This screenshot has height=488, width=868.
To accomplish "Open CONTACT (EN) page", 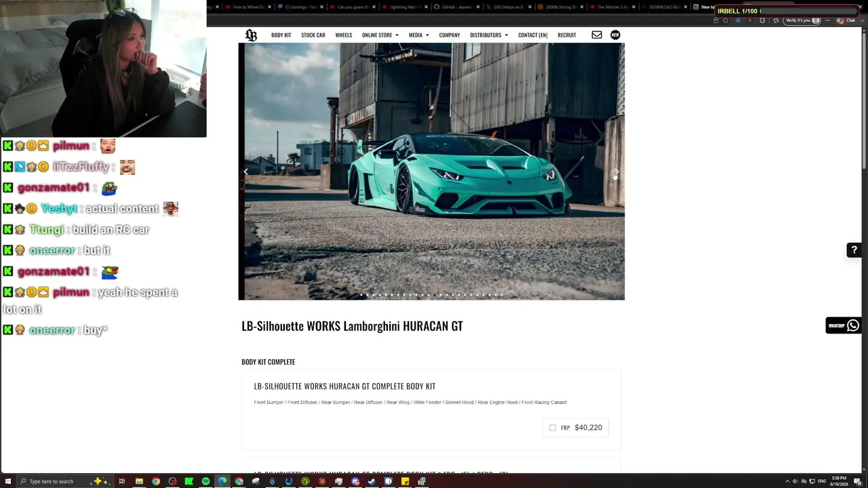I will [532, 35].
